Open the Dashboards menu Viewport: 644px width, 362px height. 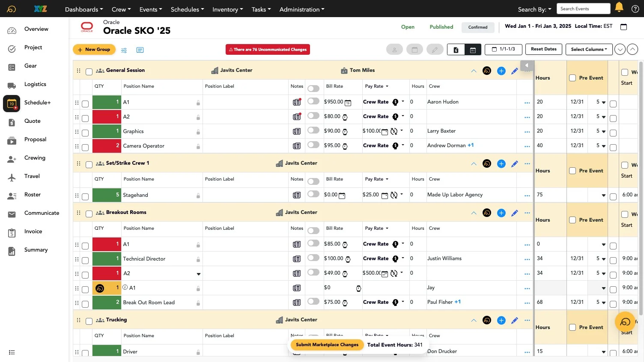coord(84,9)
